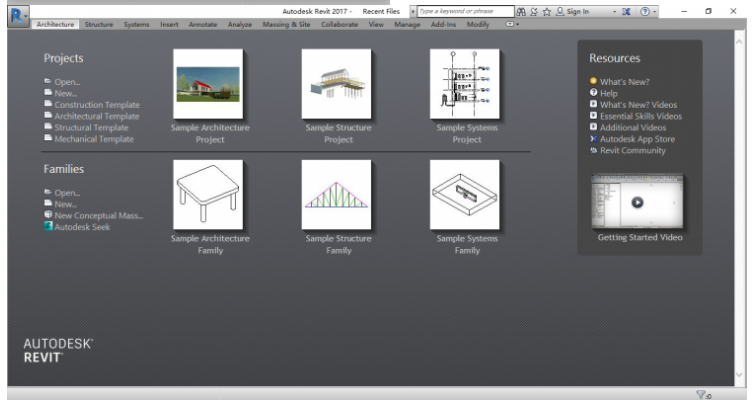The image size is (756, 404).
Task: Click the Sign In user icon
Action: point(560,11)
